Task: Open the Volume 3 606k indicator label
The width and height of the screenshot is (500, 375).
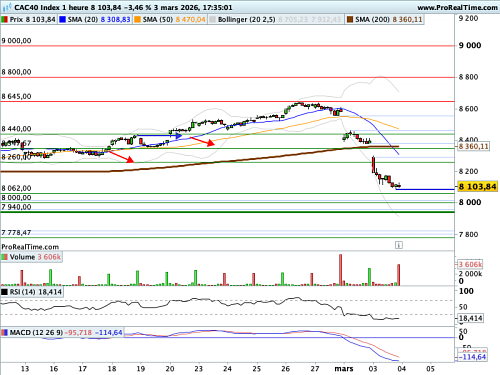Action: click(x=35, y=257)
